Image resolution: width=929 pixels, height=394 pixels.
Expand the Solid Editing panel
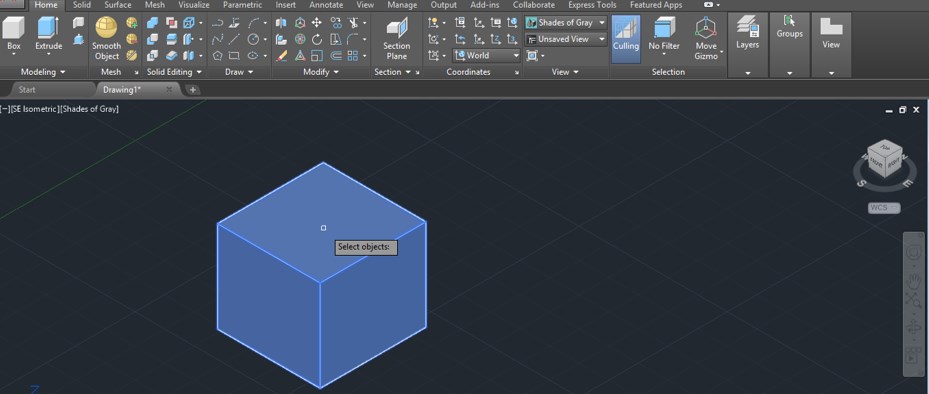tap(174, 72)
